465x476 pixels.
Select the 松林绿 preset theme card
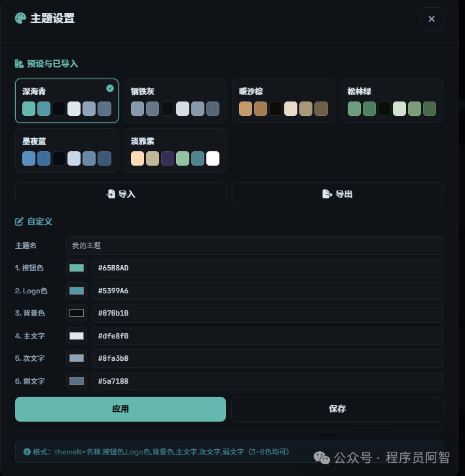392,101
